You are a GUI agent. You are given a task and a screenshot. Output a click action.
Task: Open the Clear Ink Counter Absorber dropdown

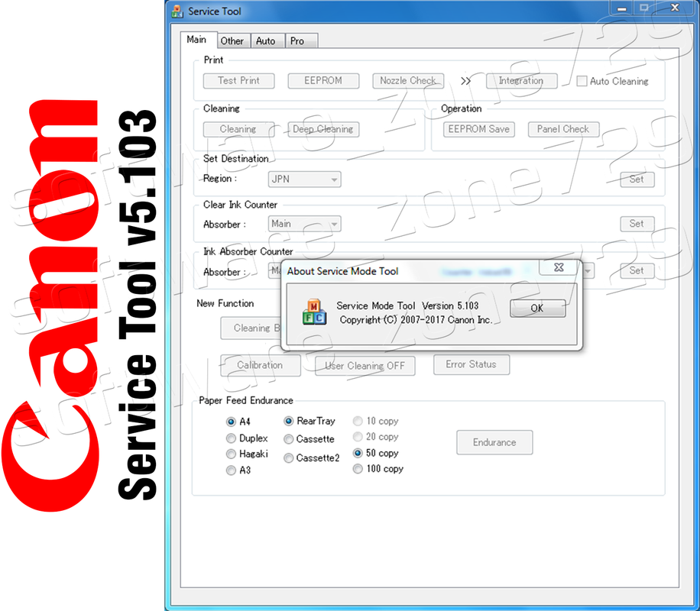[304, 224]
